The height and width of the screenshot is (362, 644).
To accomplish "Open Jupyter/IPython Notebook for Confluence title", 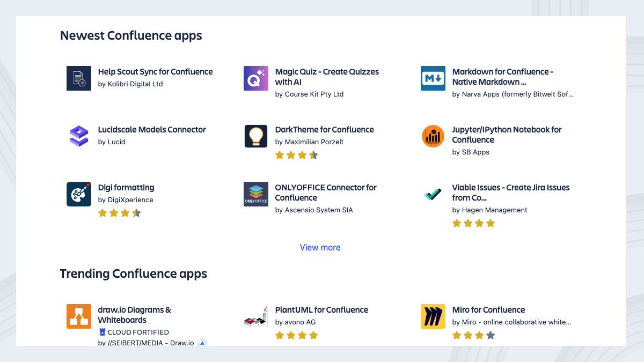I will pos(507,135).
